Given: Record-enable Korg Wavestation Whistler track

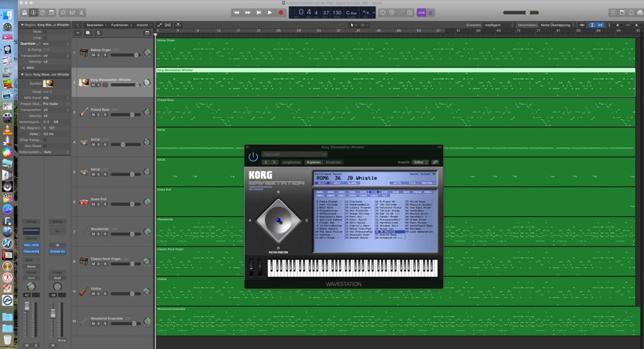Looking at the screenshot, I should click(x=105, y=85).
